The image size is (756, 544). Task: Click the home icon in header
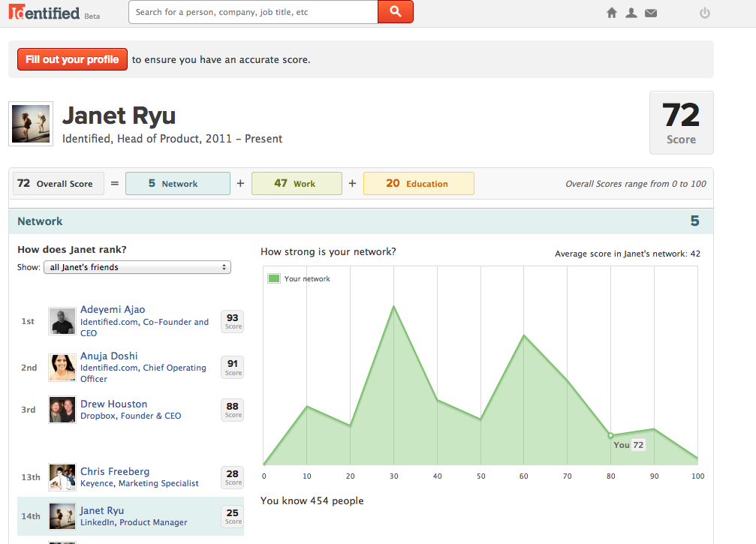pyautogui.click(x=612, y=13)
